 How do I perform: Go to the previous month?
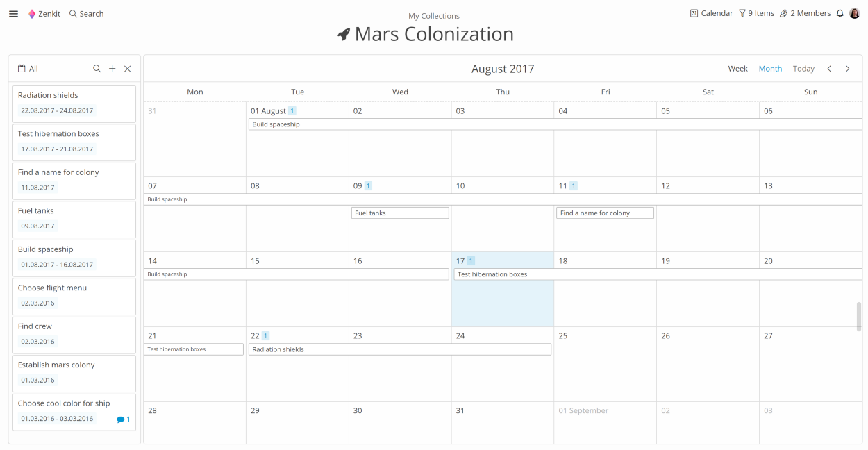[829, 69]
